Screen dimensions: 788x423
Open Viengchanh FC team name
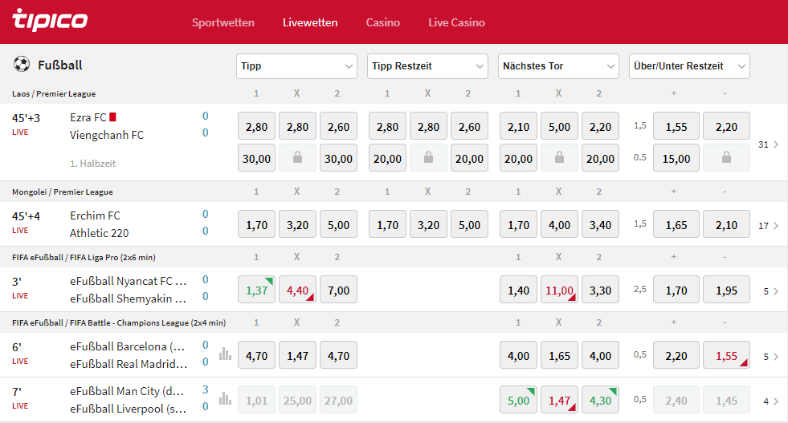click(107, 135)
